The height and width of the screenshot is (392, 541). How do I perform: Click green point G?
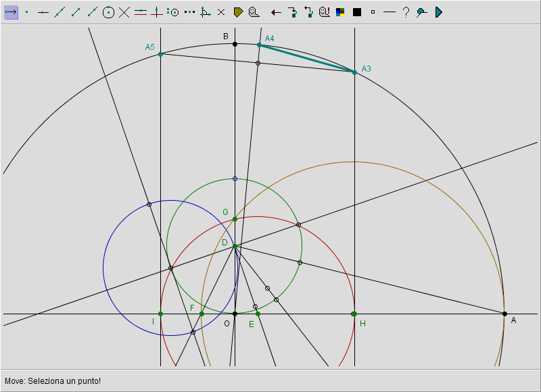(x=235, y=219)
